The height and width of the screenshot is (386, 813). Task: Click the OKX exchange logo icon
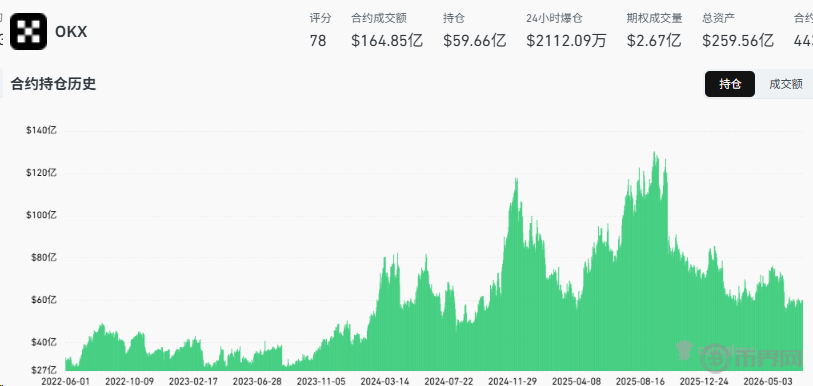(x=29, y=31)
